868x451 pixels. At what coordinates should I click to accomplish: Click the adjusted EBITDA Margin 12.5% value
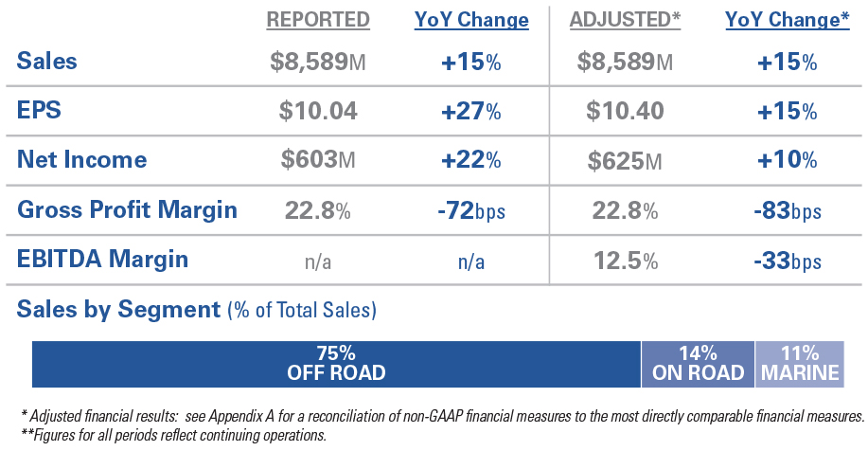pyautogui.click(x=625, y=260)
